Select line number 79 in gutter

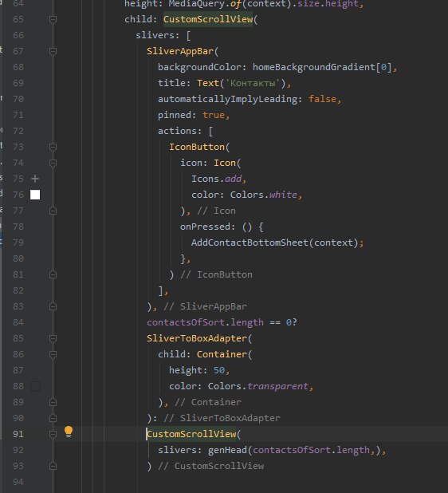(18, 243)
